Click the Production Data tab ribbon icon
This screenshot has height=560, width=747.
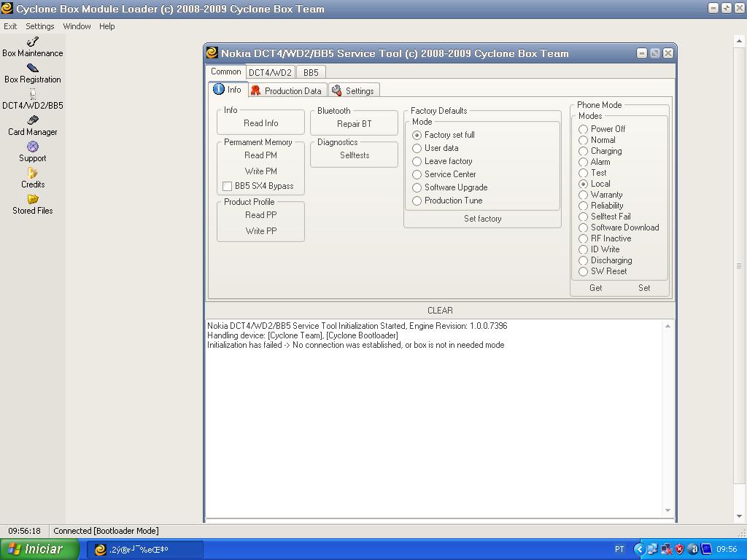click(256, 90)
